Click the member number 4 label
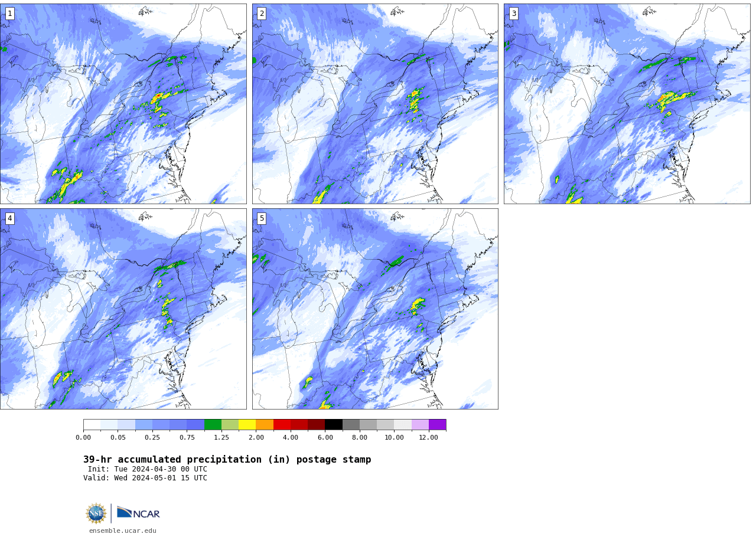The width and height of the screenshot is (756, 537). coord(9,218)
